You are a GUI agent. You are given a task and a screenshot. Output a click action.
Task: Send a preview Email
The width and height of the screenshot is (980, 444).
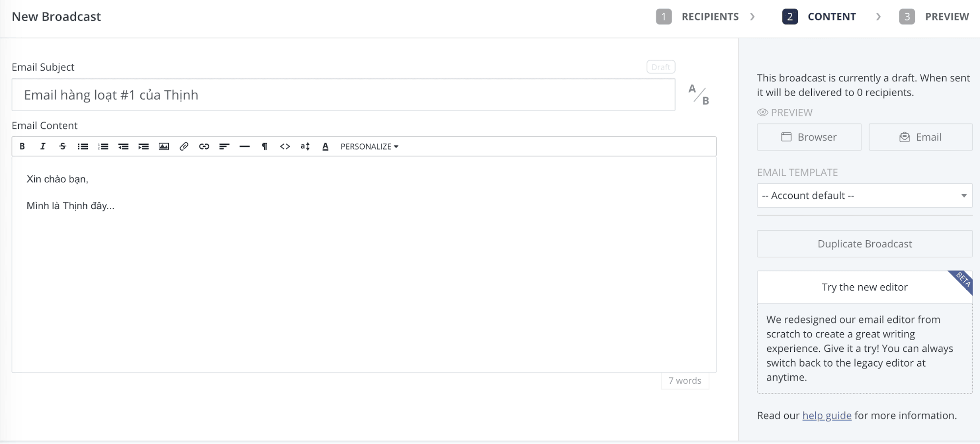tap(921, 137)
